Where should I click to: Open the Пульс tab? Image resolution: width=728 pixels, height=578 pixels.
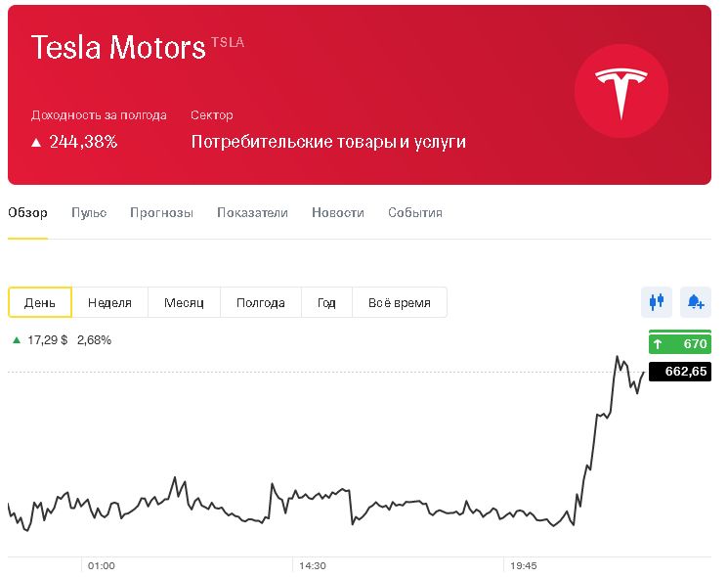[89, 213]
